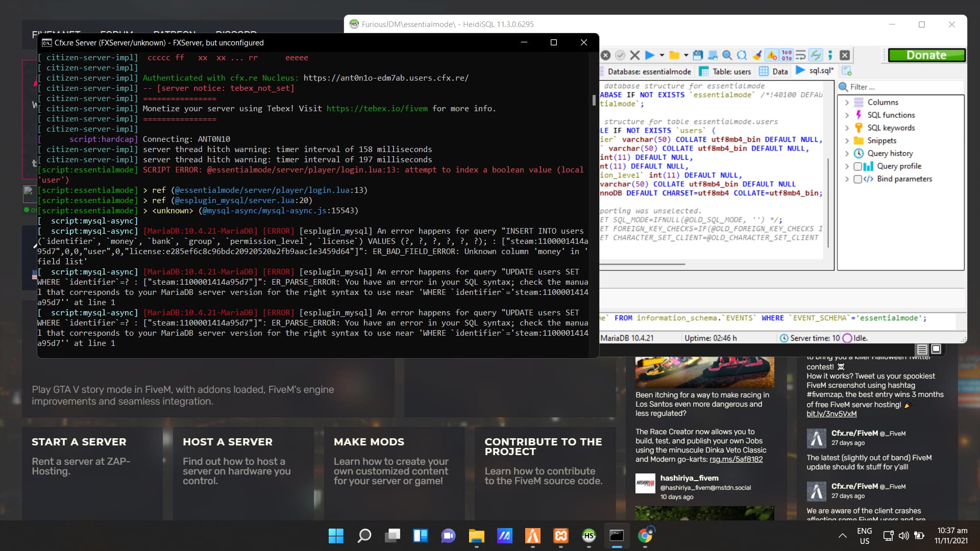This screenshot has height=551, width=980.
Task: Switch to the Data tab in HeidiSQL
Action: pyautogui.click(x=773, y=71)
